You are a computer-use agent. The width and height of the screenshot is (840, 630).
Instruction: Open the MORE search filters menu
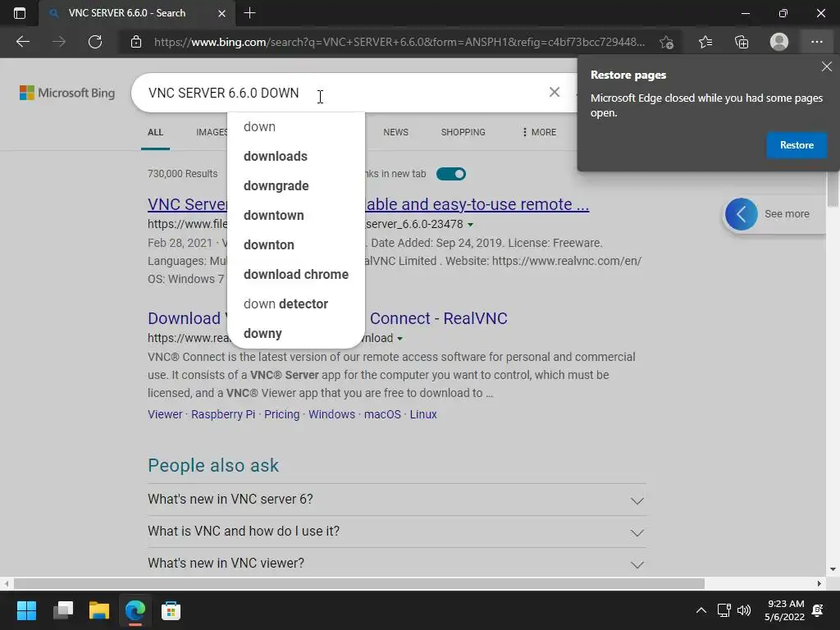(x=539, y=132)
